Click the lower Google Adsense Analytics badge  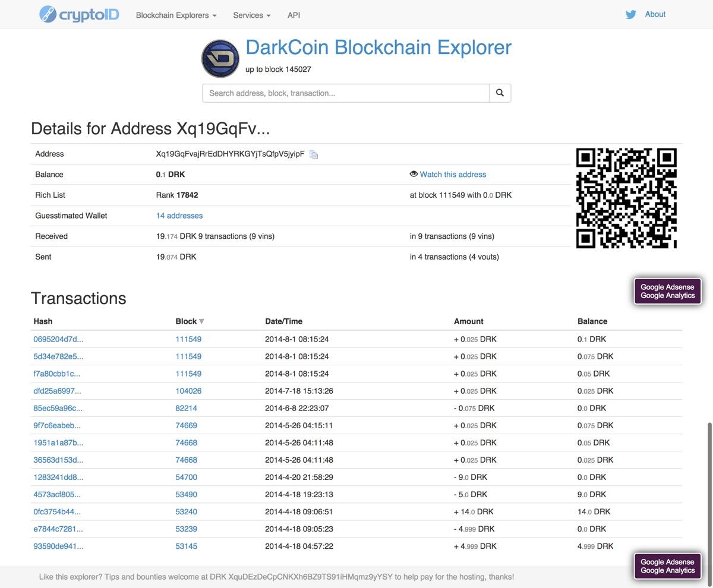[x=667, y=566]
